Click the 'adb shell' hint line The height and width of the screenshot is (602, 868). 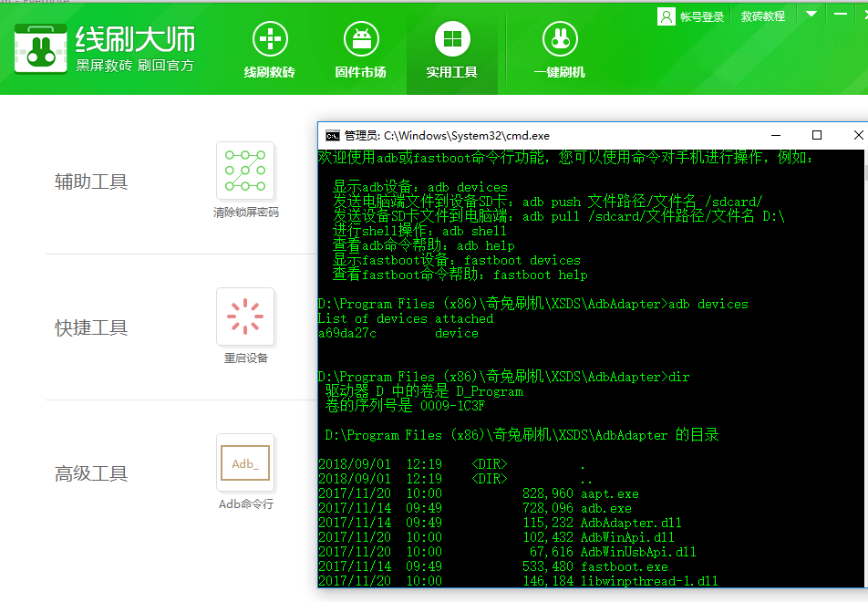tap(419, 231)
